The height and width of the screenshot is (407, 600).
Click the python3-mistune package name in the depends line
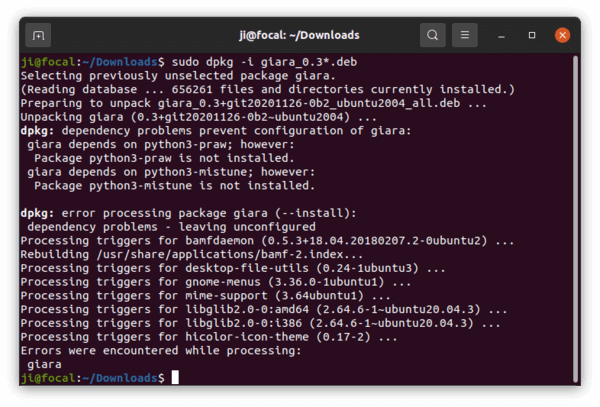pos(198,172)
